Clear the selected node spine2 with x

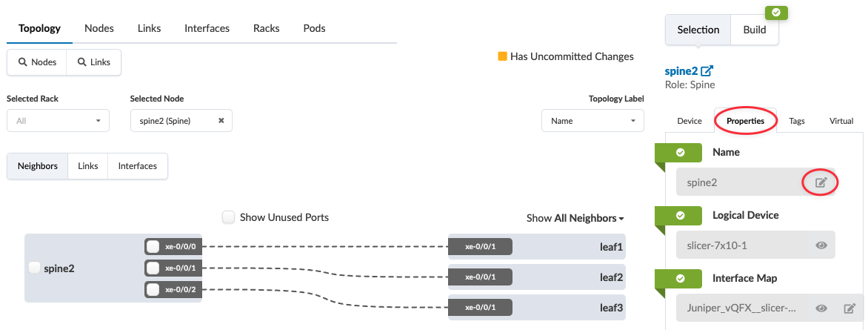coord(221,121)
